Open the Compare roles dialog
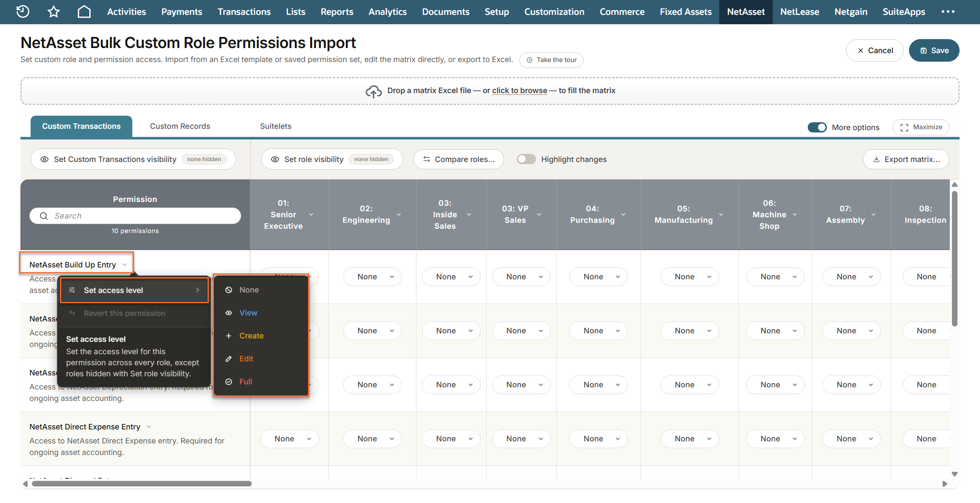Viewport: 980px width, 503px height. click(x=459, y=159)
